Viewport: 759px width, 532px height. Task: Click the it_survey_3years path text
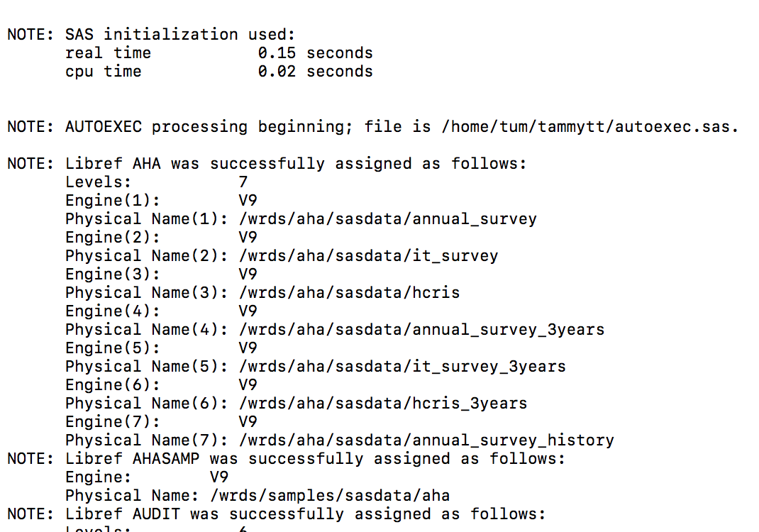coord(402,367)
